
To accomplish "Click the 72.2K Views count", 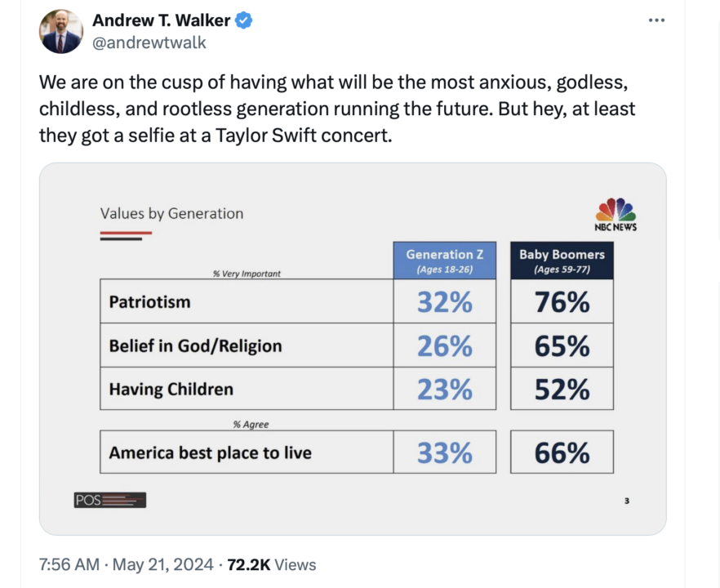I will [x=271, y=564].
